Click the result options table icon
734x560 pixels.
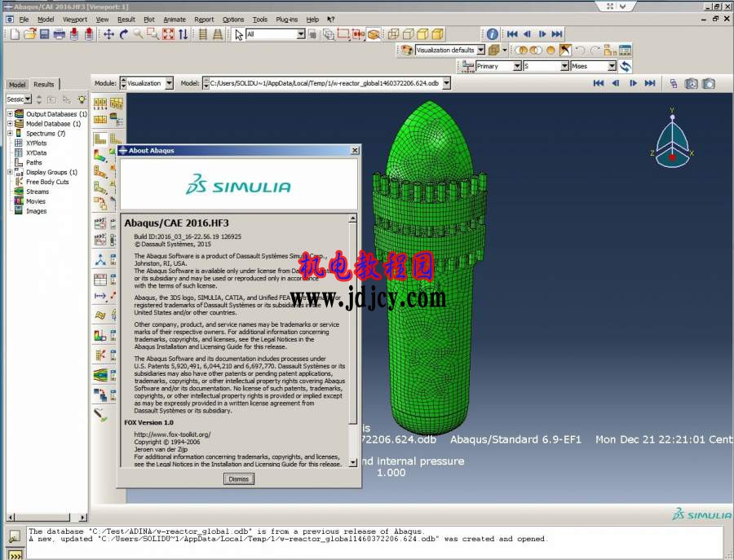[625, 50]
